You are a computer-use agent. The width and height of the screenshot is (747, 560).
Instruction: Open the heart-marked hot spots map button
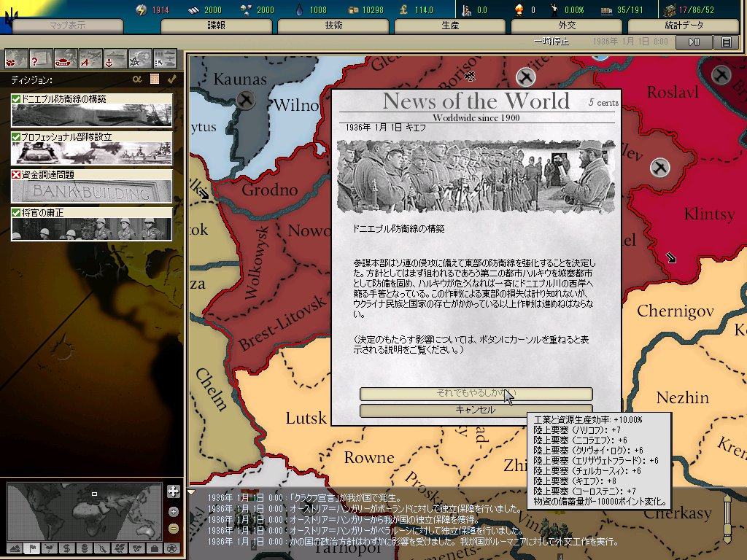click(x=16, y=60)
